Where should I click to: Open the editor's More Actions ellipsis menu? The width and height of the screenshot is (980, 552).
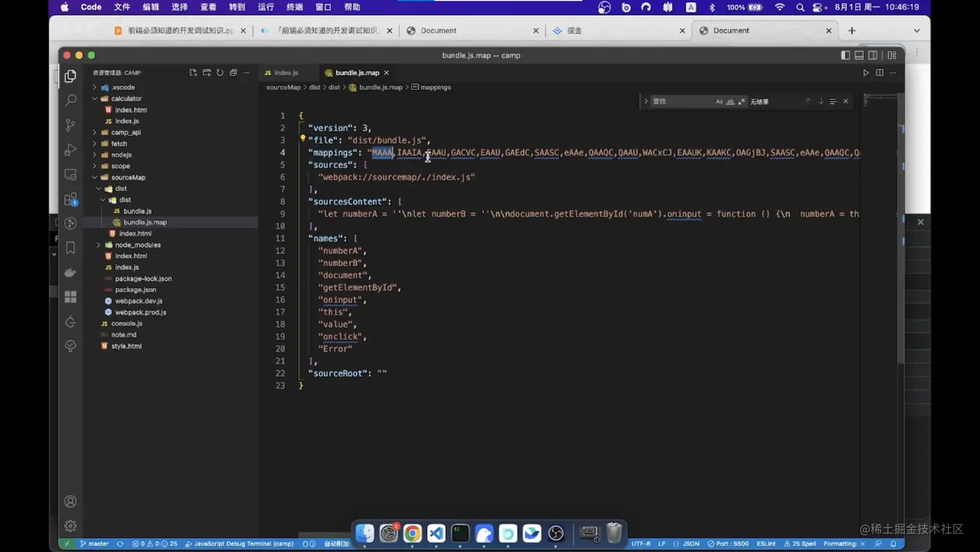click(892, 73)
